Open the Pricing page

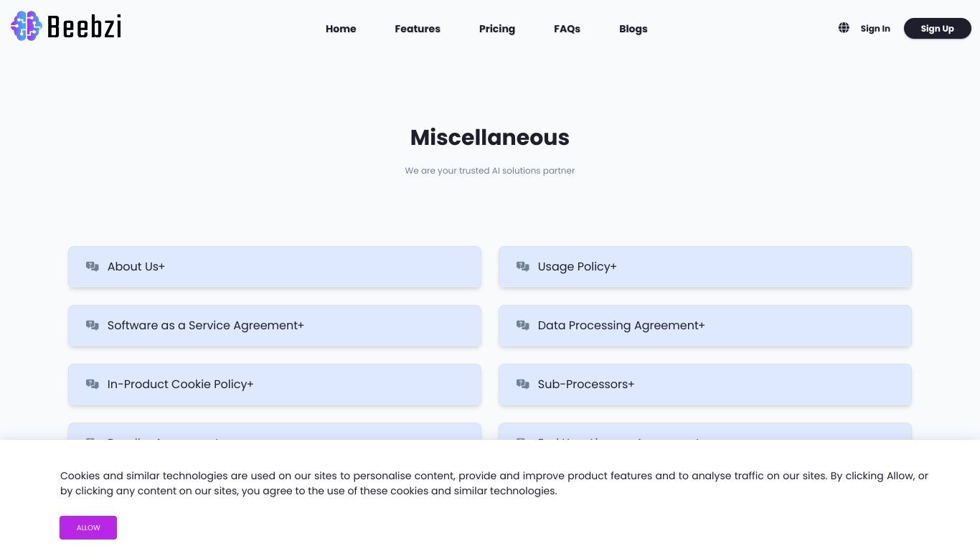497,29
